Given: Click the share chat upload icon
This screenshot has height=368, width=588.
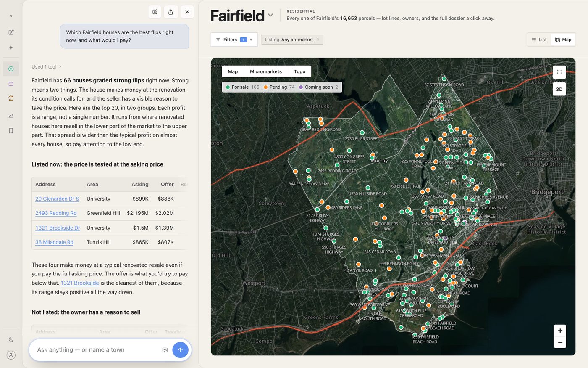Looking at the screenshot, I should (x=171, y=12).
